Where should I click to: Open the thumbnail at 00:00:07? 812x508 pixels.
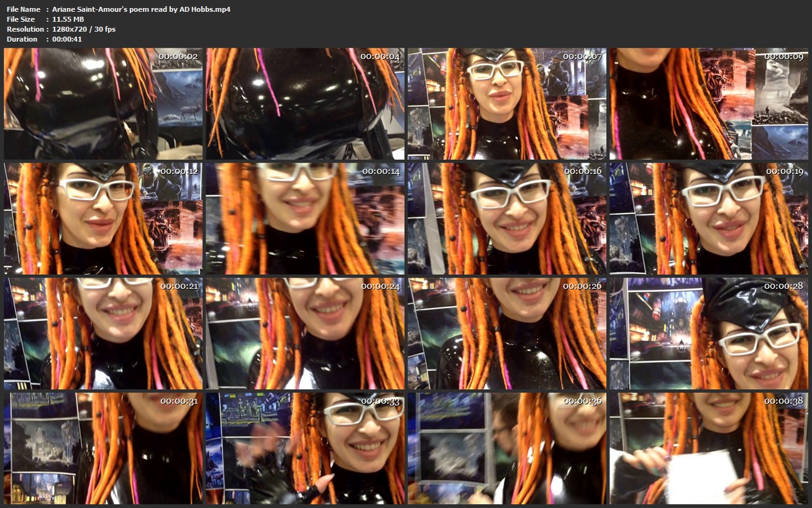coord(507,104)
